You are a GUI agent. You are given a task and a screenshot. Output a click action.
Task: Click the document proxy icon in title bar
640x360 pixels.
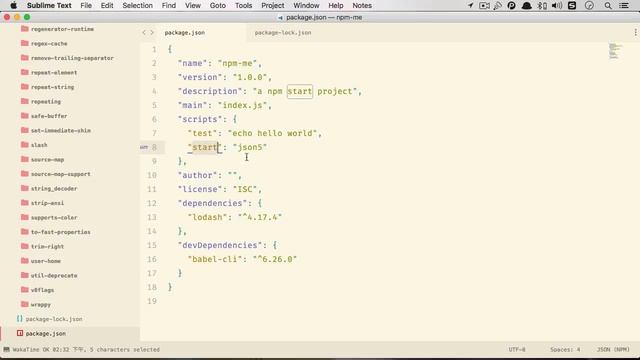point(280,18)
